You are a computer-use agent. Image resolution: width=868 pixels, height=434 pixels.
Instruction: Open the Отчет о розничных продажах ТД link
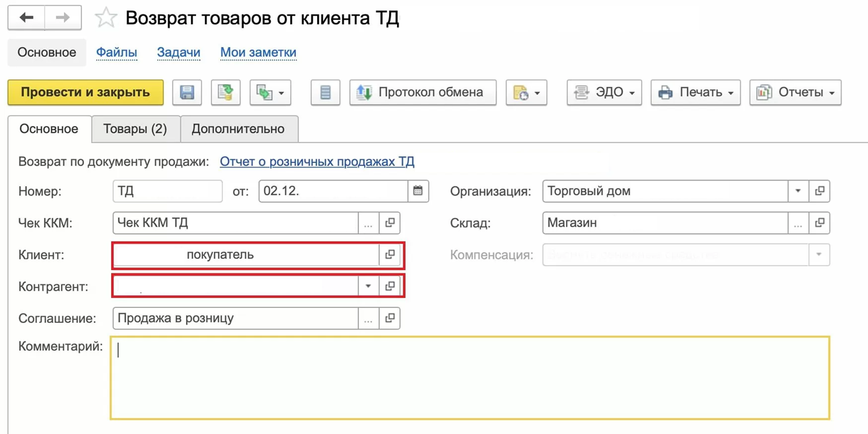click(x=317, y=162)
